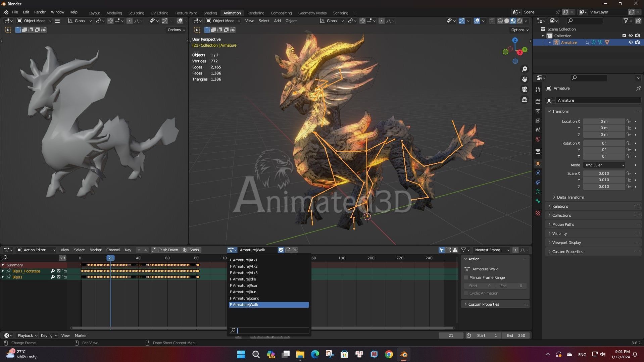Open the Bone properties tab
Viewport: 644px width, 362px height.
point(538,201)
